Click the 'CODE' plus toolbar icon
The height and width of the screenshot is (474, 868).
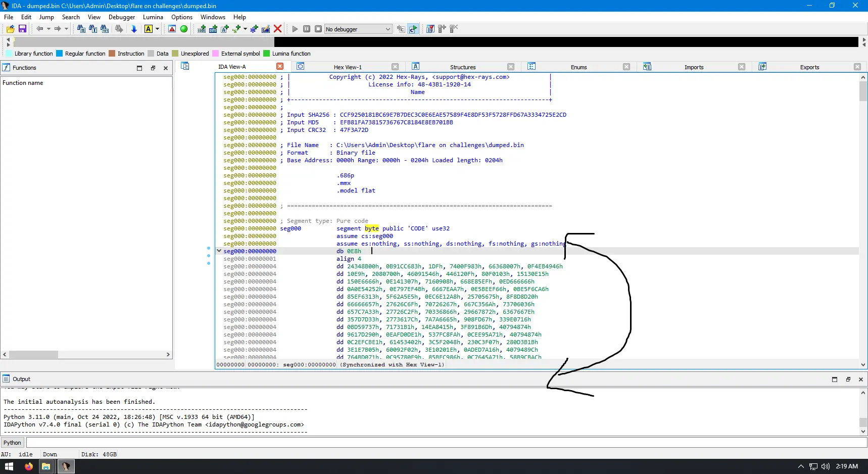point(202,29)
